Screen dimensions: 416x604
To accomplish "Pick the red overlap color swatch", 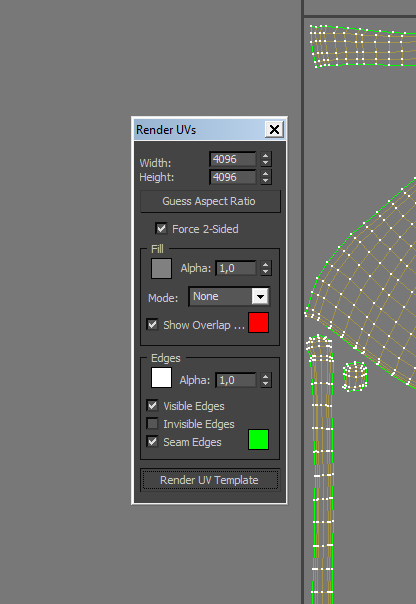I will tap(258, 322).
